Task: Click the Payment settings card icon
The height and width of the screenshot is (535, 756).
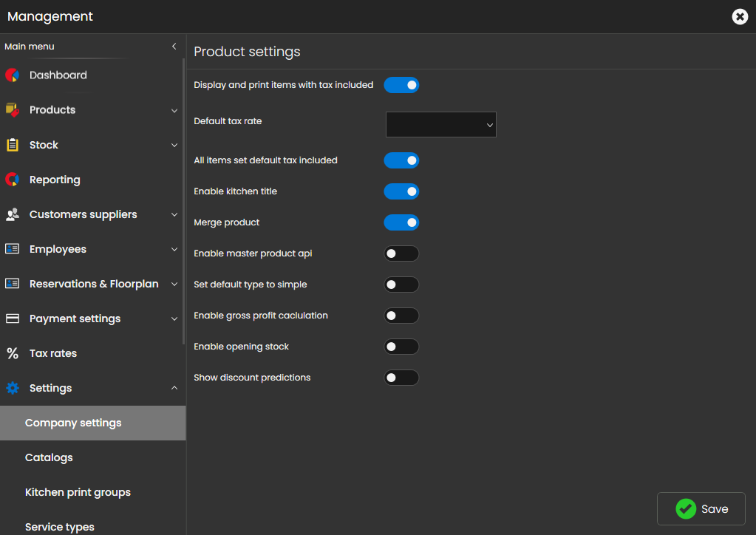Action: coord(12,318)
